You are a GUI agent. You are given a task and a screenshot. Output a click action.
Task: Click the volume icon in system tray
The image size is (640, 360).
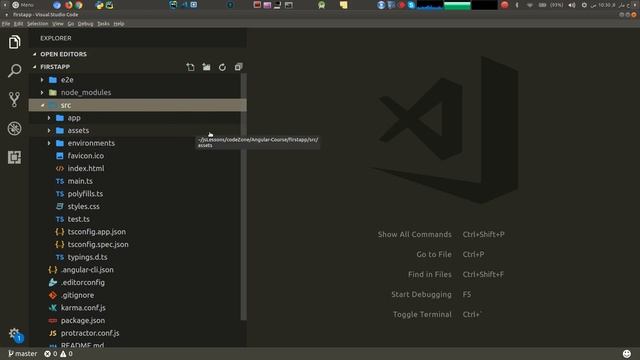(572, 5)
